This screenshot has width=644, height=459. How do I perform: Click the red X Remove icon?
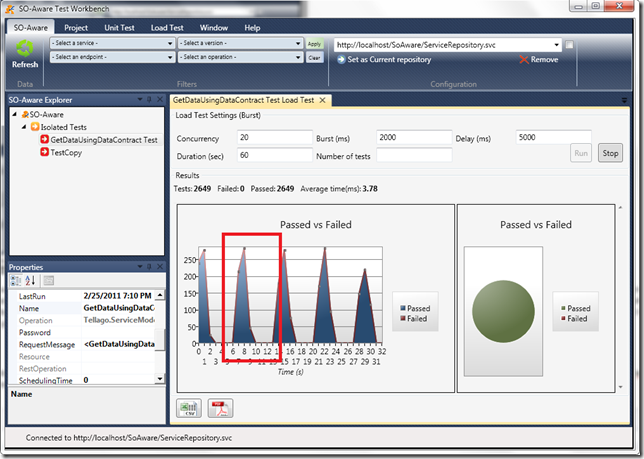click(x=524, y=60)
